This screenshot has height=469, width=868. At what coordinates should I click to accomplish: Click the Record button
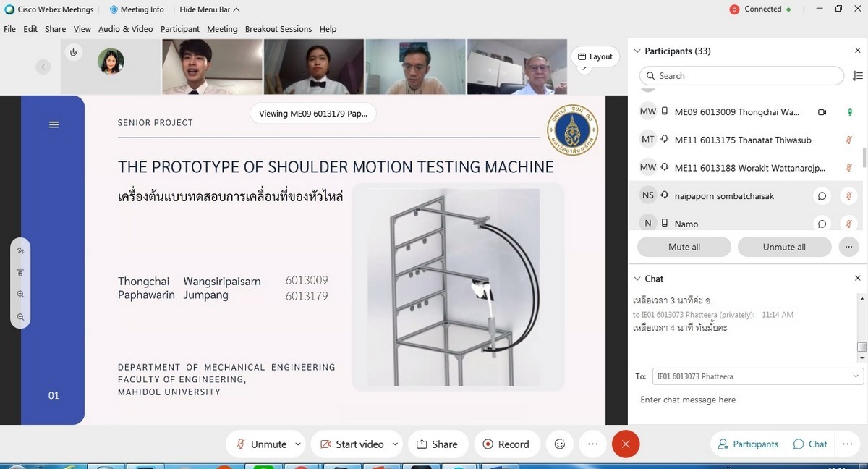click(506, 444)
